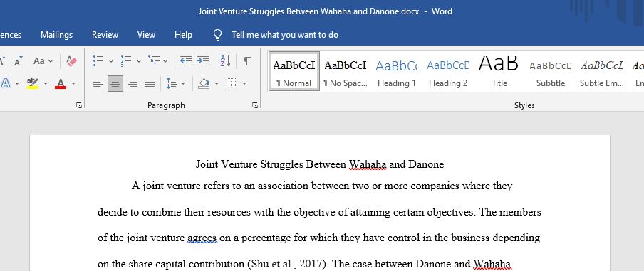Apply the Title style
Image resolution: width=644 pixels, height=271 pixels.
(x=499, y=70)
